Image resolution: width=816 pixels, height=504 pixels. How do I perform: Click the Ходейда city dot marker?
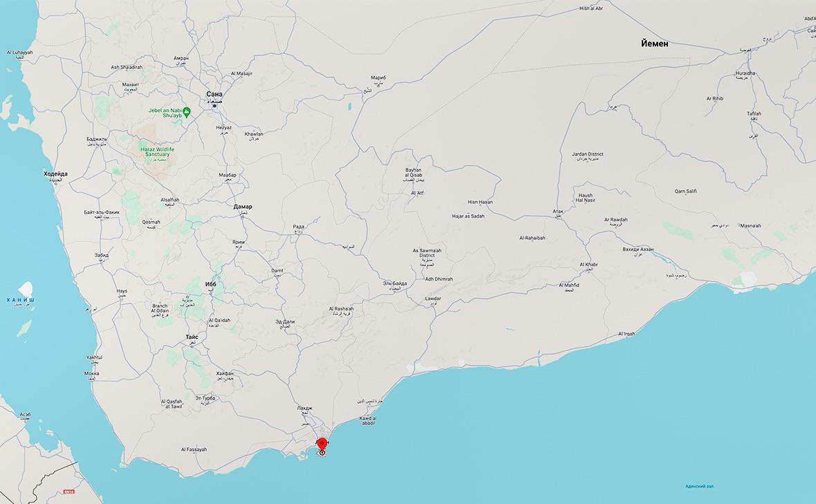pos(55,185)
